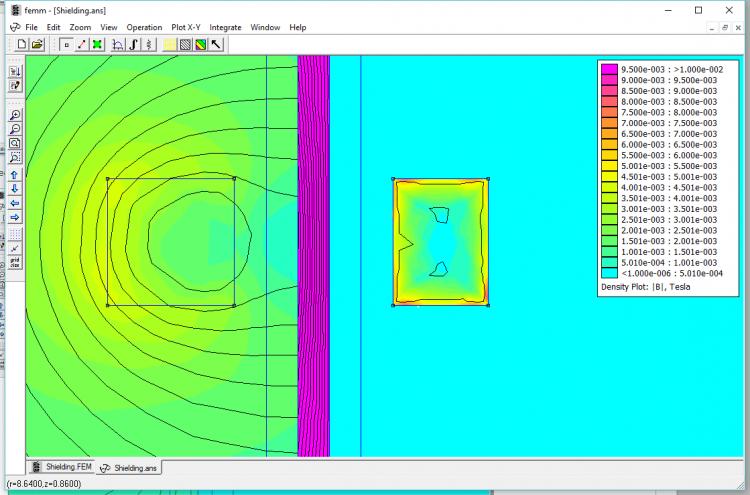This screenshot has width=750, height=495.
Task: Pan view up with the up arrow
Action: point(15,175)
